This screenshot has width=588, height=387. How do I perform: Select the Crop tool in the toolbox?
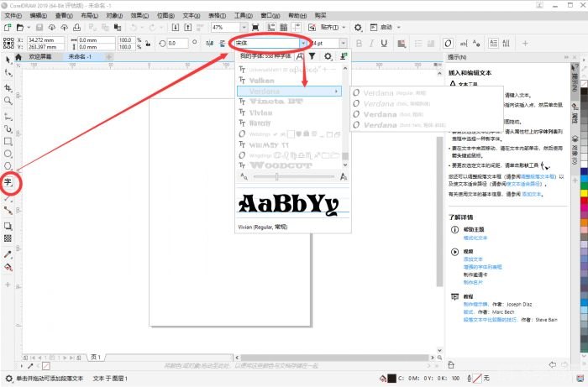click(8, 86)
